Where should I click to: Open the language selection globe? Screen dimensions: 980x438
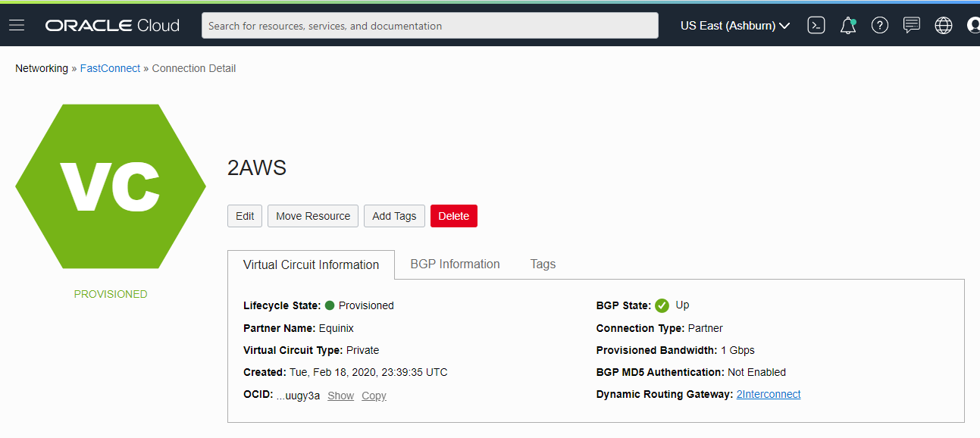[x=943, y=25]
